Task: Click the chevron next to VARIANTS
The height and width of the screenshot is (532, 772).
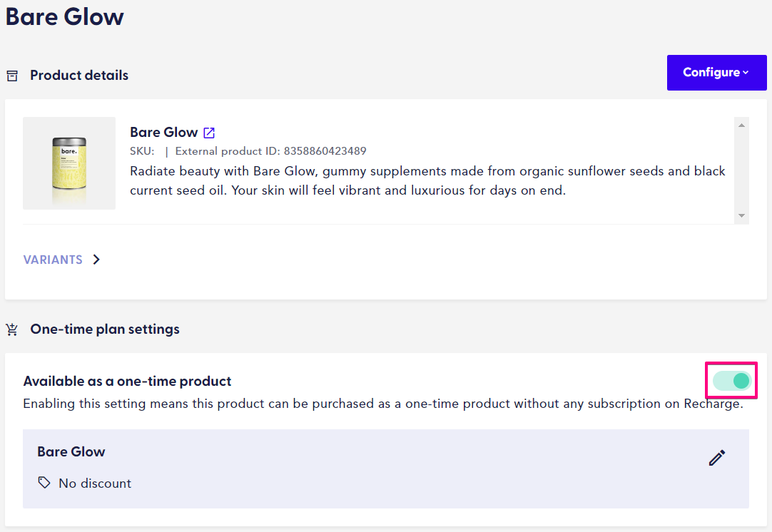Action: tap(96, 260)
